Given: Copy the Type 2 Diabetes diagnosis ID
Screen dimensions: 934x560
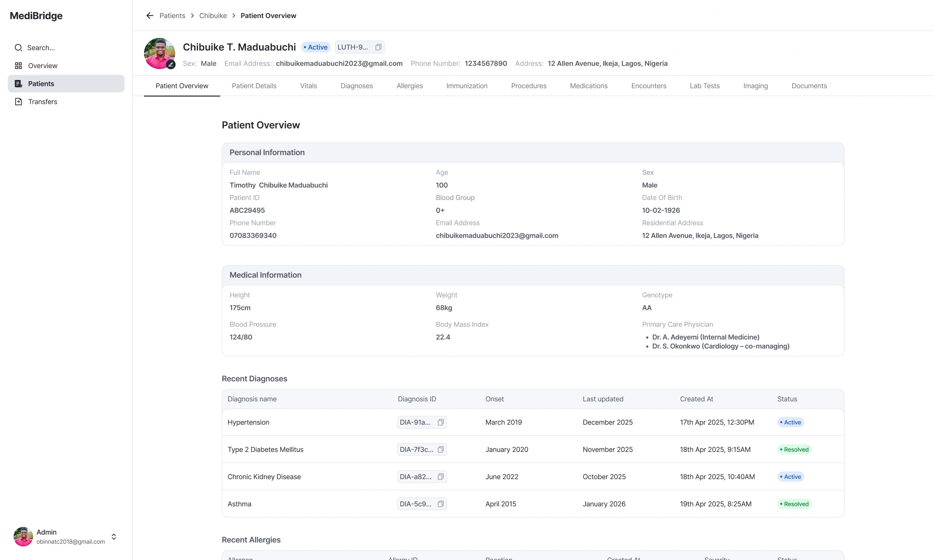Looking at the screenshot, I should pyautogui.click(x=440, y=450).
